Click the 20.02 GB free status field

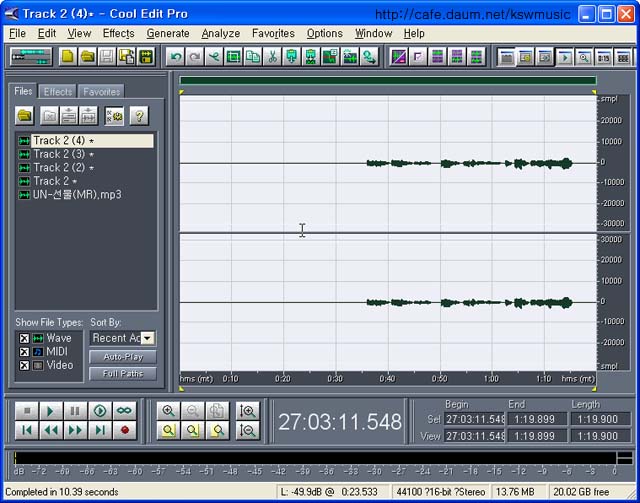click(x=581, y=492)
